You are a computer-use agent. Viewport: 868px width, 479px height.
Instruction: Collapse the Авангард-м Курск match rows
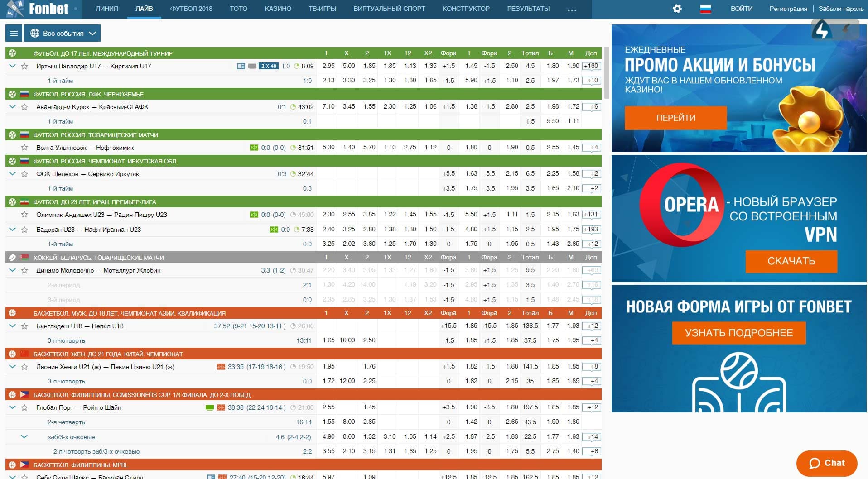(x=12, y=107)
